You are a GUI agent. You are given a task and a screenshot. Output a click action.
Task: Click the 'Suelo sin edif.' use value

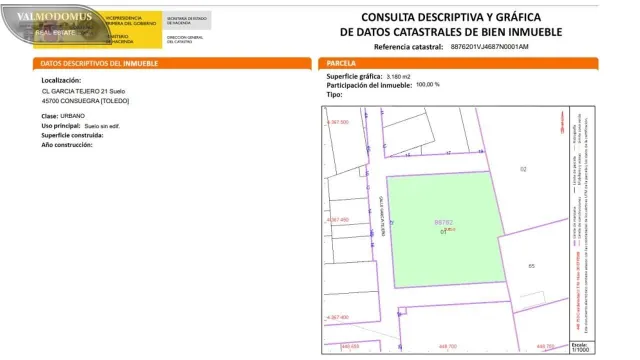[x=102, y=126]
